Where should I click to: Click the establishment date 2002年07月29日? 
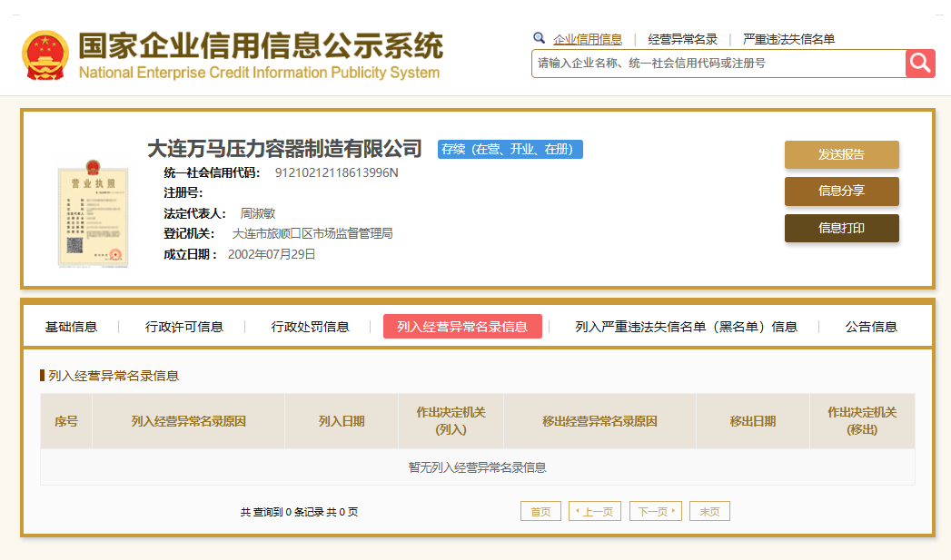click(272, 254)
